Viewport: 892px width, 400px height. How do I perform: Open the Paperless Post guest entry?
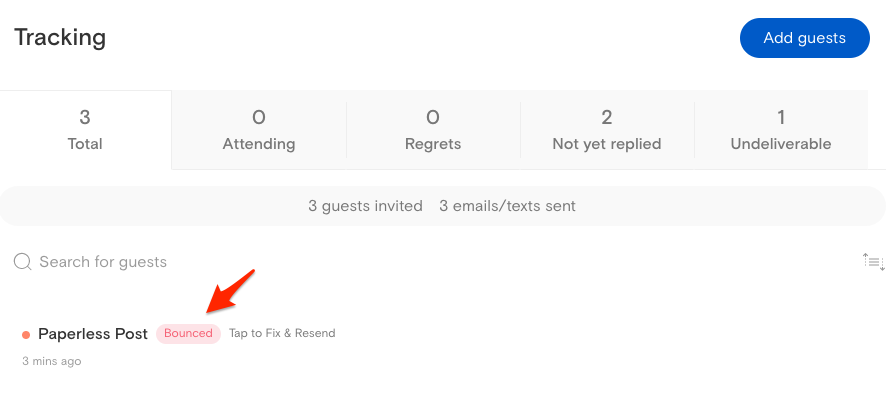tap(93, 334)
